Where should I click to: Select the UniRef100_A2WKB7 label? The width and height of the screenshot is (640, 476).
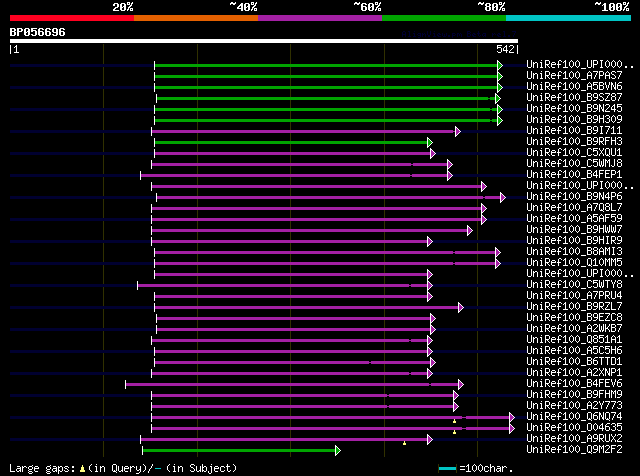574,329
